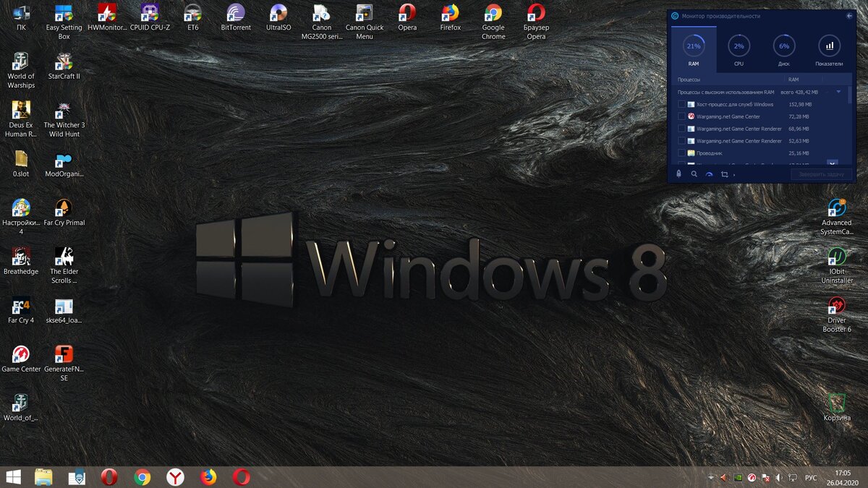Image resolution: width=868 pixels, height=488 pixels.
Task: Open the ПК desktop shortcut
Action: coord(21,19)
